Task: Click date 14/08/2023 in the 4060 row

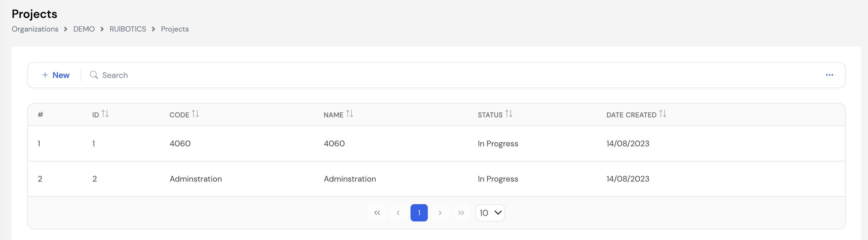Action: [x=628, y=144]
